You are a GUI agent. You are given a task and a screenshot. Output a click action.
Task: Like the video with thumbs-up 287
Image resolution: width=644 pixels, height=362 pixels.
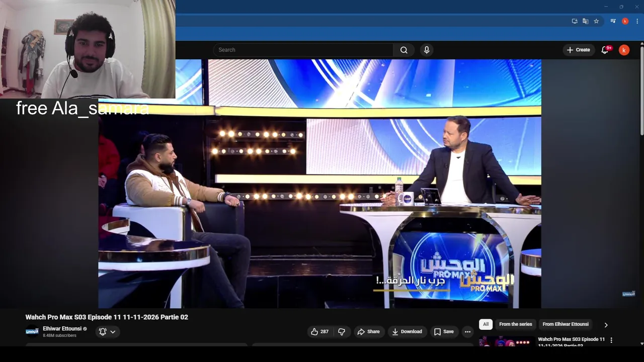319,331
